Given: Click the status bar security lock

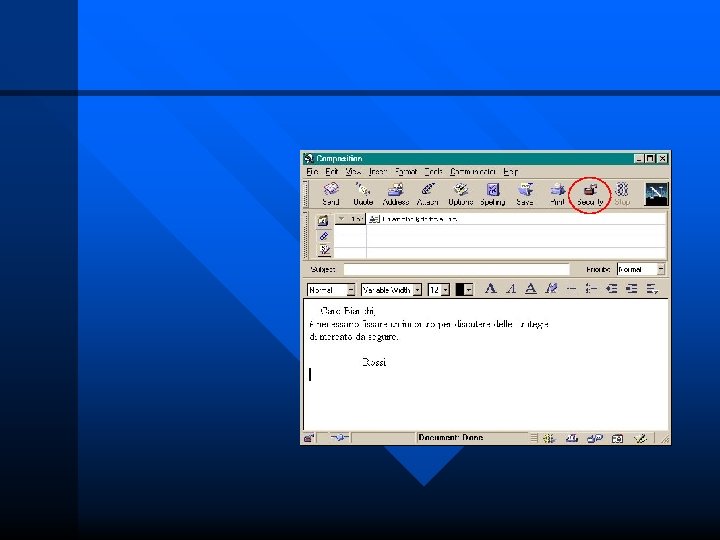Looking at the screenshot, I should [x=309, y=438].
